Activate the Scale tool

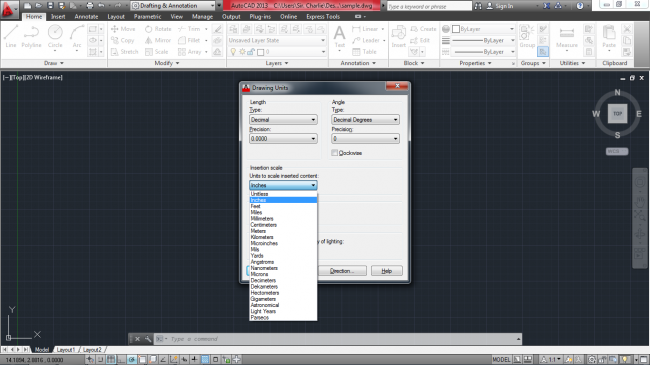[x=157, y=52]
